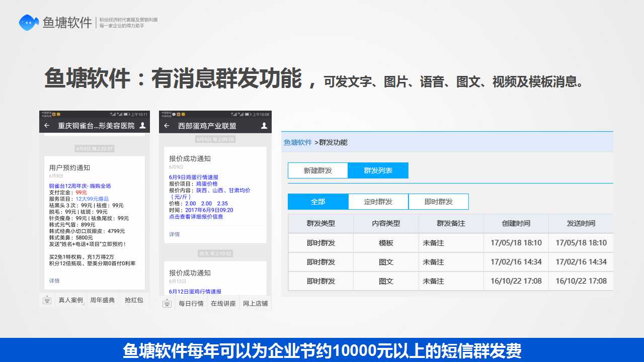644x362 pixels.
Task: Click 铜雀台12周年庆- 嗨购全场 link text
Action: (80, 186)
